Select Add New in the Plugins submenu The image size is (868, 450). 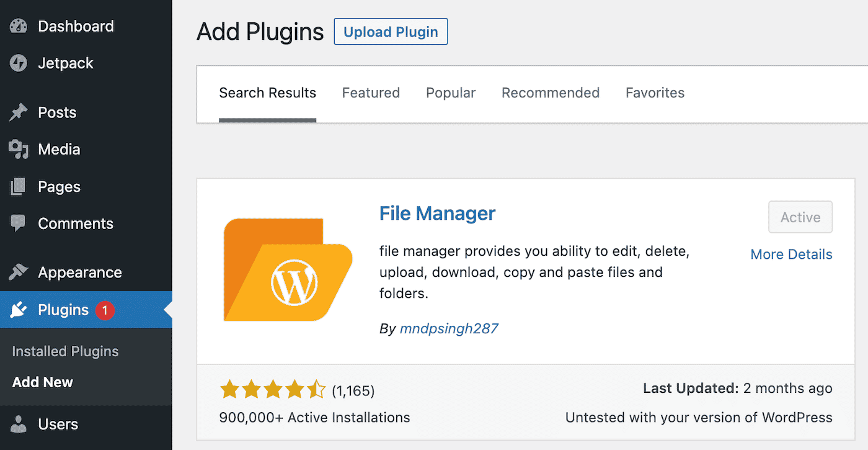point(42,382)
